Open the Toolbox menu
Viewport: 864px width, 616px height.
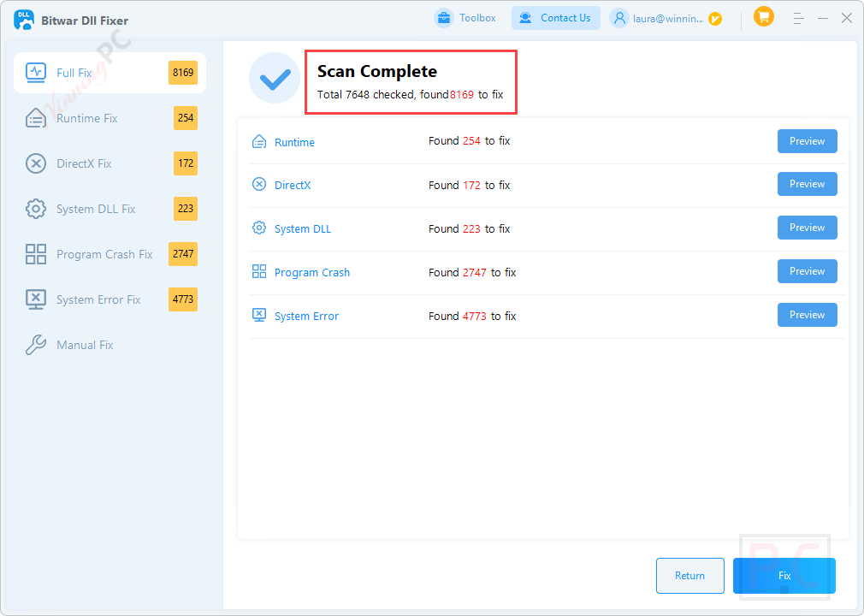tap(465, 17)
